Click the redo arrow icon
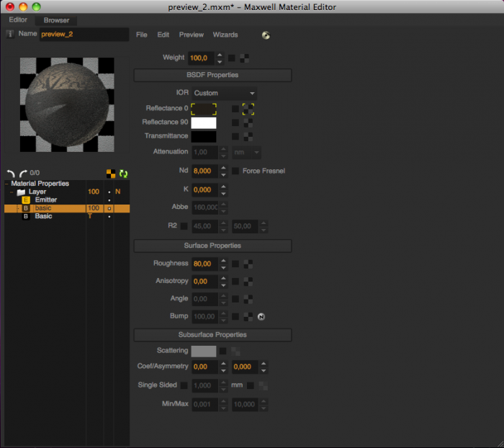This screenshot has width=504, height=448. [23, 174]
